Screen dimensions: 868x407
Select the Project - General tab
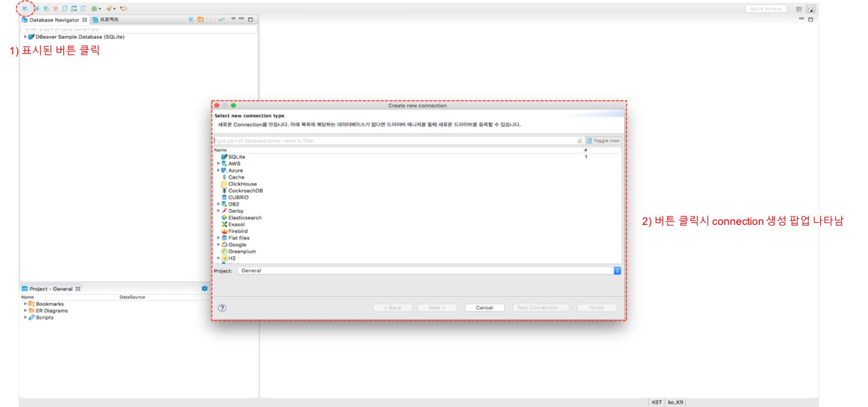click(51, 289)
